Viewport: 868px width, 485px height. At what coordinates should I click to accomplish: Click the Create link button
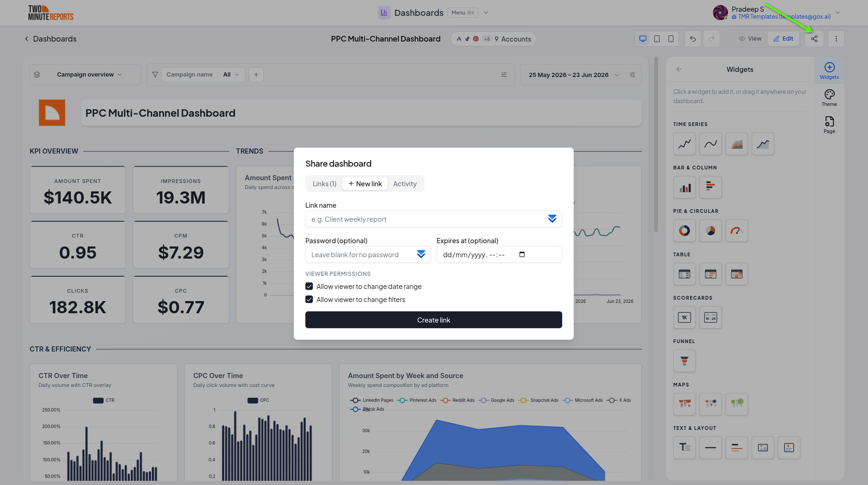(433, 320)
